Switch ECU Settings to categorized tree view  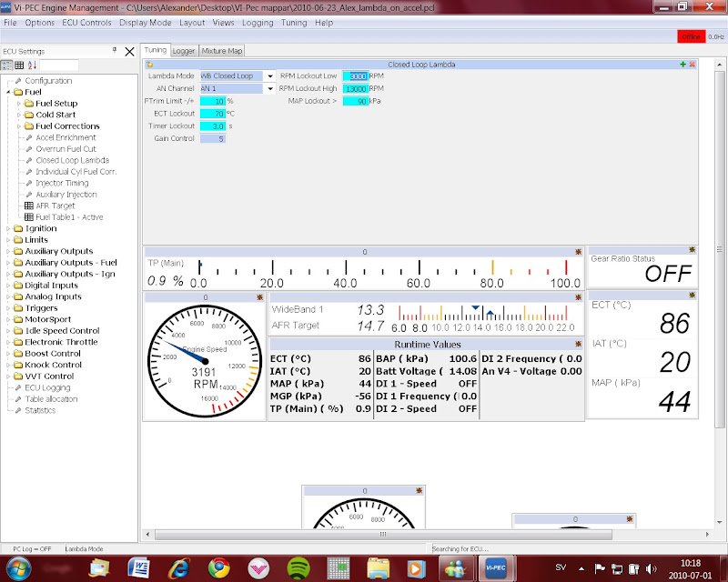(x=7, y=65)
